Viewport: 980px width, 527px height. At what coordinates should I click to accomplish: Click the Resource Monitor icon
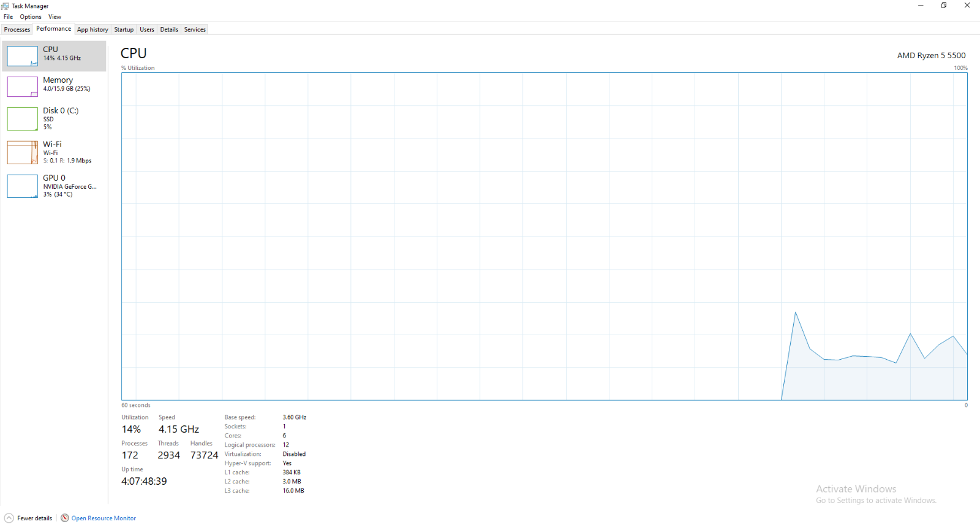pos(64,518)
